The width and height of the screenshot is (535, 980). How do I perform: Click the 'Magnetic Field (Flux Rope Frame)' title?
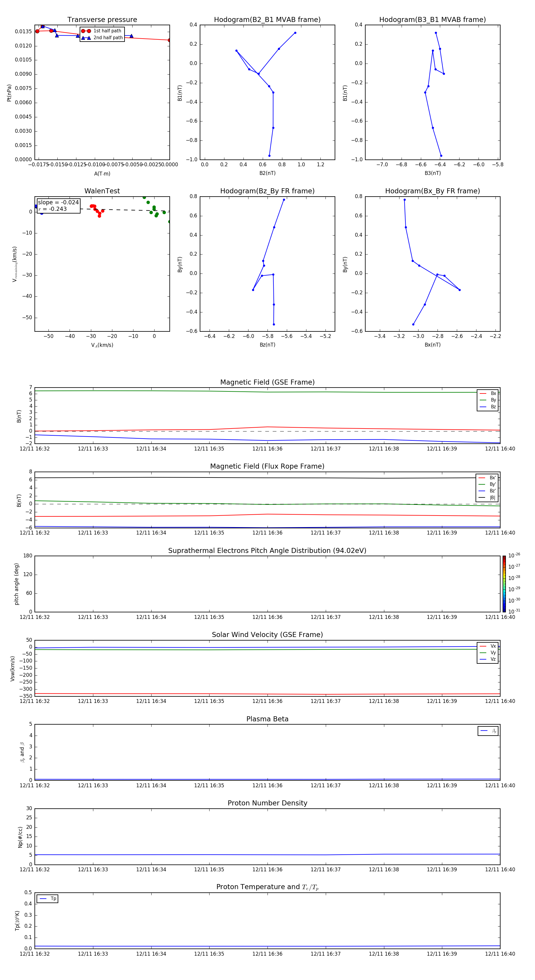(267, 467)
